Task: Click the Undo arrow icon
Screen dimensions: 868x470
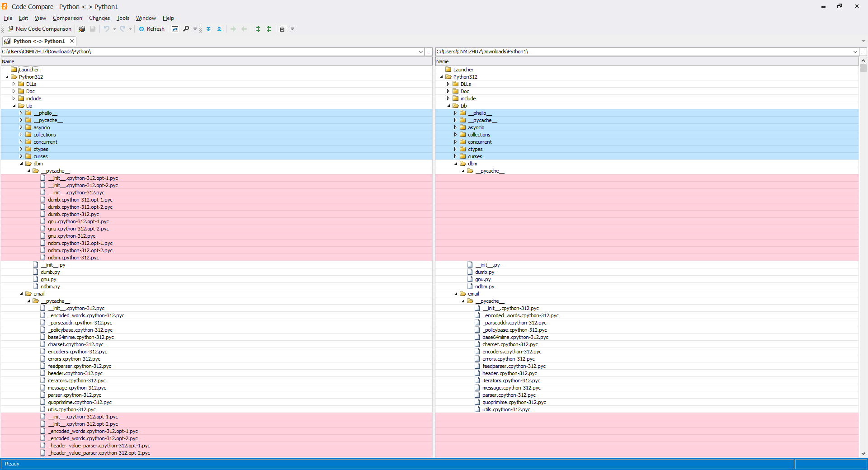Action: (x=107, y=29)
